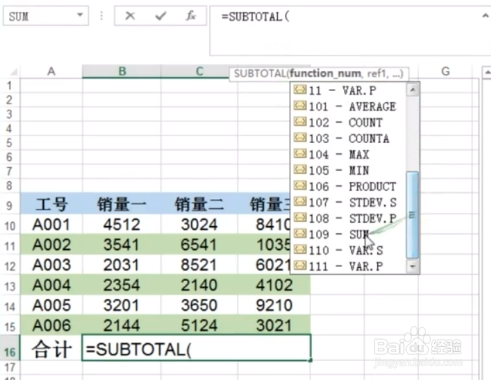Image resolution: width=491 pixels, height=380 pixels.
Task: Choose 102 - COUNT option
Action: click(x=349, y=122)
